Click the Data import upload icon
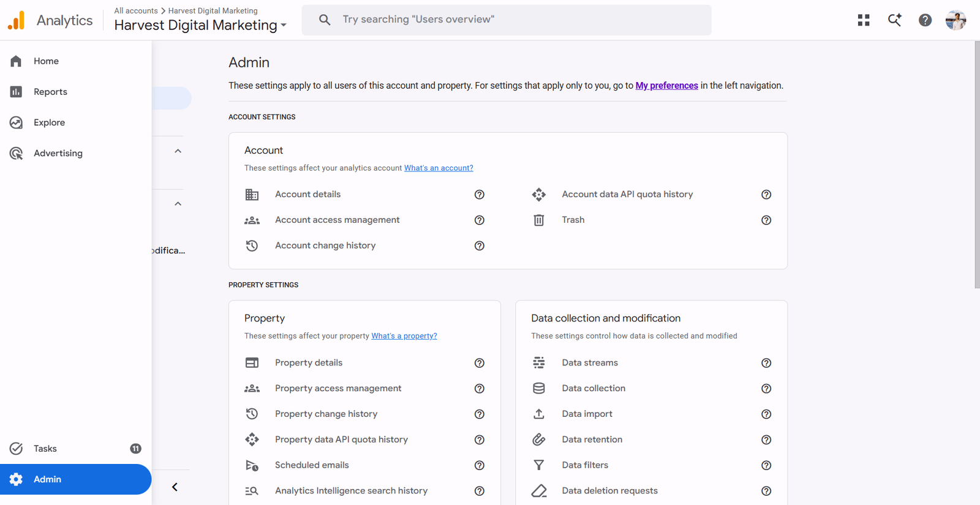 (539, 414)
